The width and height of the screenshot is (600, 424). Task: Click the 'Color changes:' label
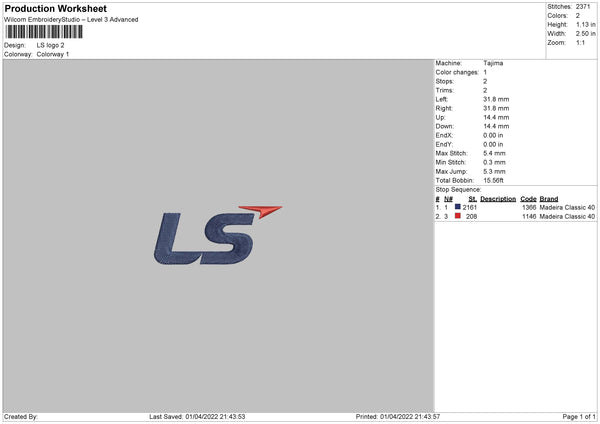click(457, 72)
